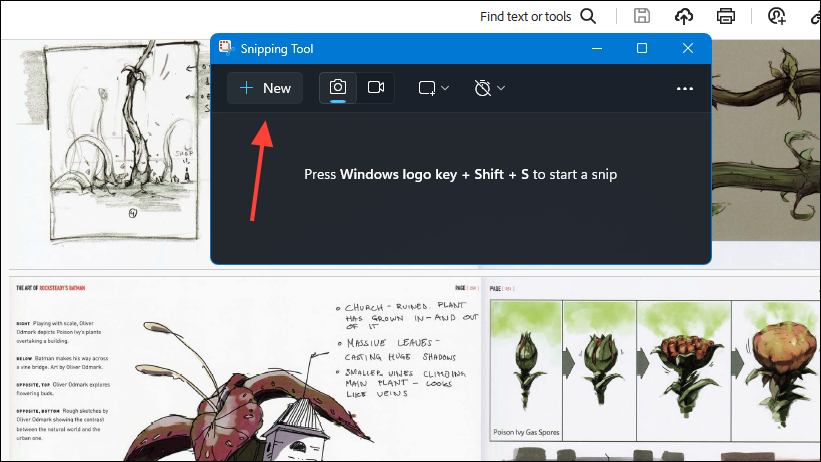Switch to video Record mode
The width and height of the screenshot is (821, 462).
[x=376, y=87]
